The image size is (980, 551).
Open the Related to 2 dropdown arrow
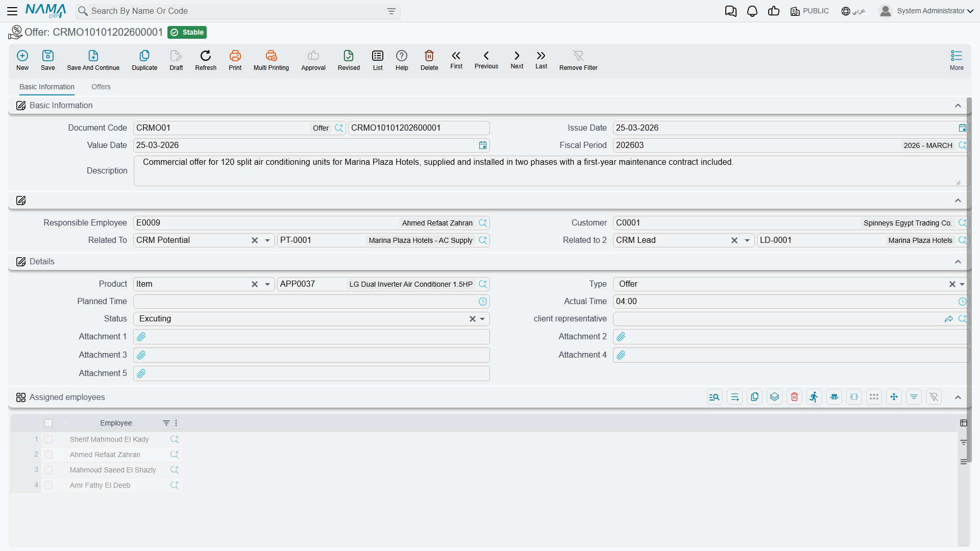[x=747, y=240]
